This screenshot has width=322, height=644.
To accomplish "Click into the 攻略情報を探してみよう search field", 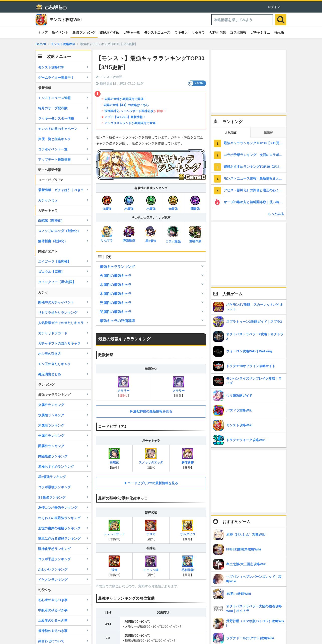I will [x=242, y=20].
